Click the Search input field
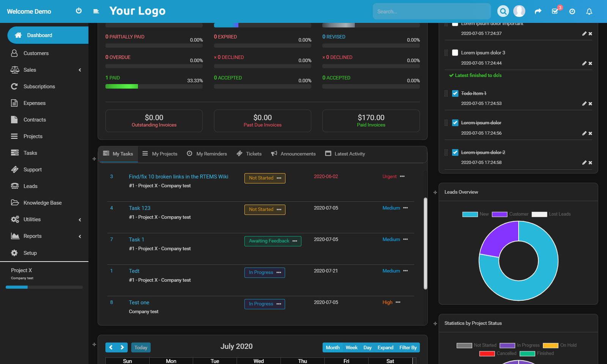The width and height of the screenshot is (607, 364). click(431, 11)
